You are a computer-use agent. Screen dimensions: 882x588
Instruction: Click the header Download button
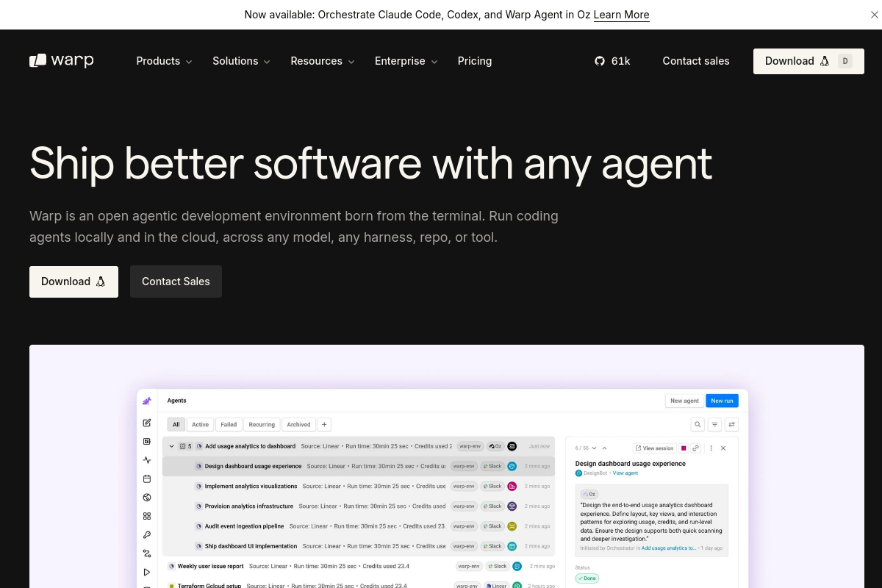coord(808,61)
